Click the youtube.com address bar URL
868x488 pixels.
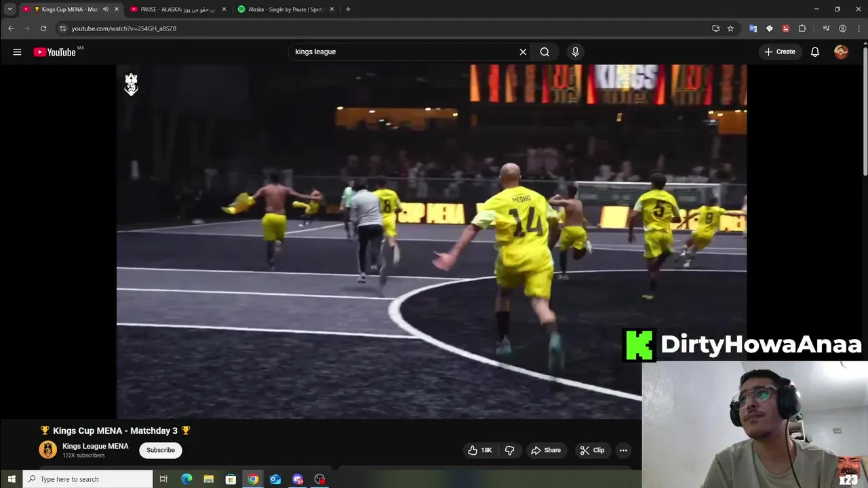pos(124,28)
